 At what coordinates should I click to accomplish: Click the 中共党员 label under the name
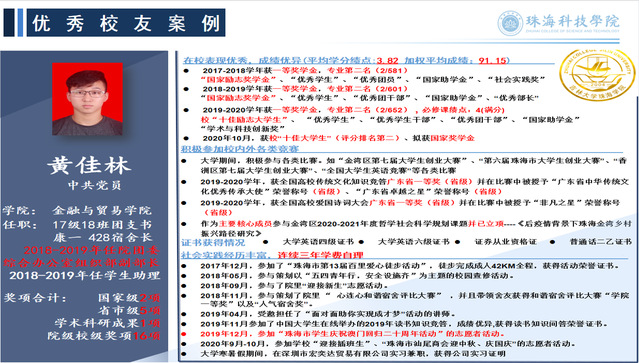95,186
